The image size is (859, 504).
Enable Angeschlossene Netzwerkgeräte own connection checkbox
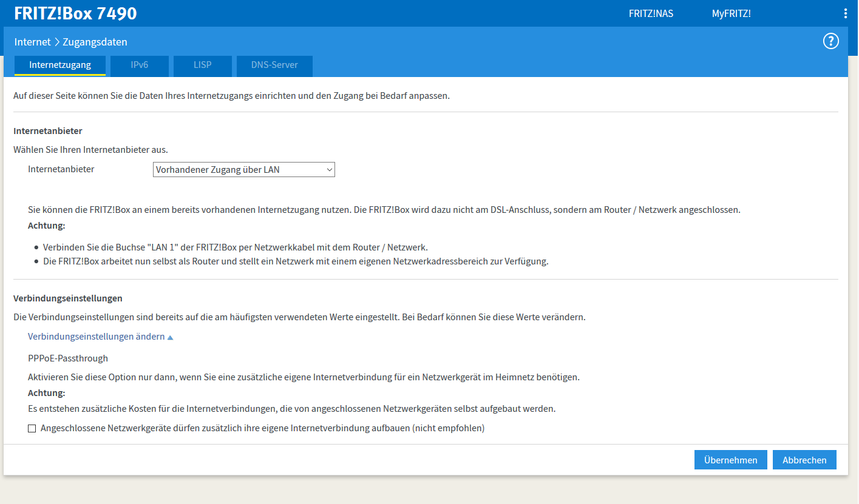32,429
